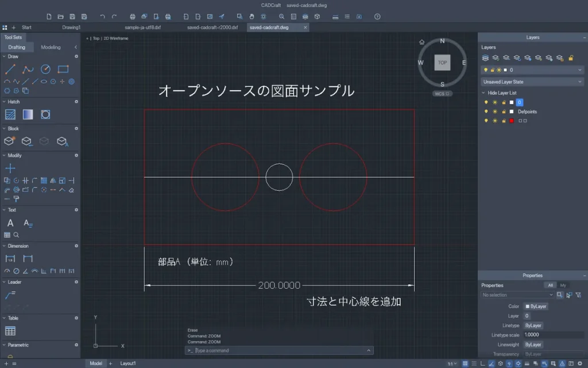588x368 pixels.
Task: Collapse the Draw tool group
Action: (x=4, y=56)
